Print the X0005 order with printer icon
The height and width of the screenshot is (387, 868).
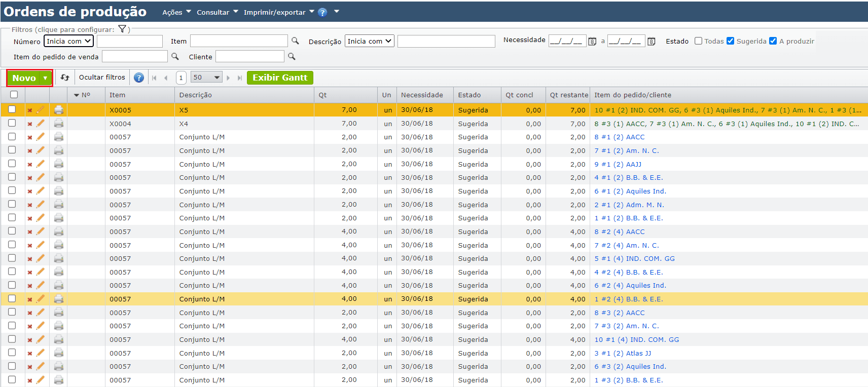click(x=59, y=110)
